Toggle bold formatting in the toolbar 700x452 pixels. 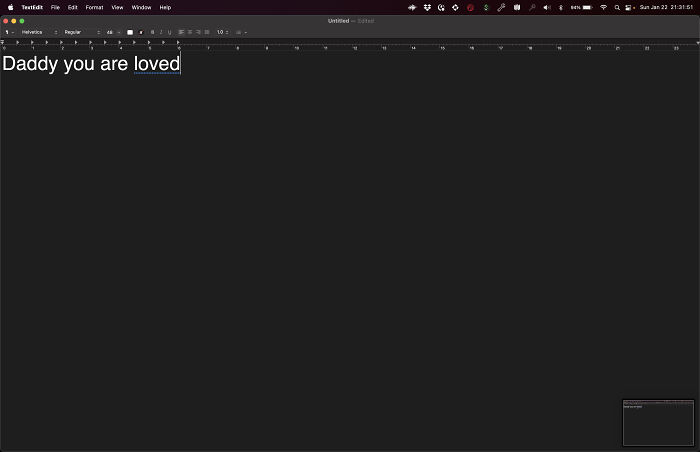152,32
